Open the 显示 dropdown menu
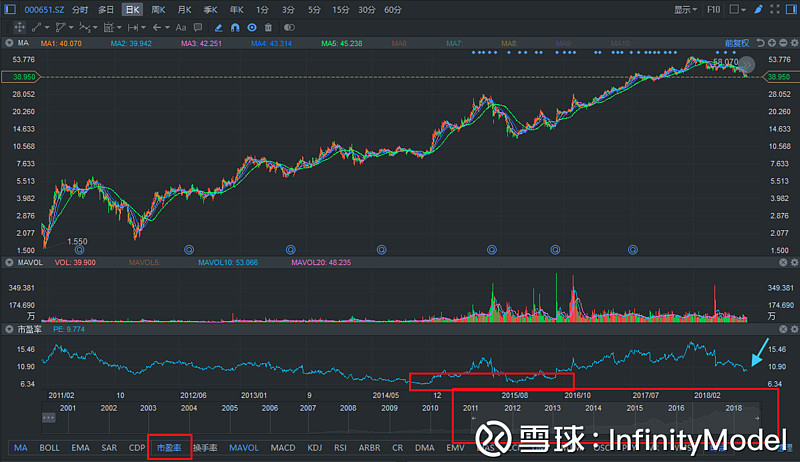The image size is (800, 462). [685, 9]
